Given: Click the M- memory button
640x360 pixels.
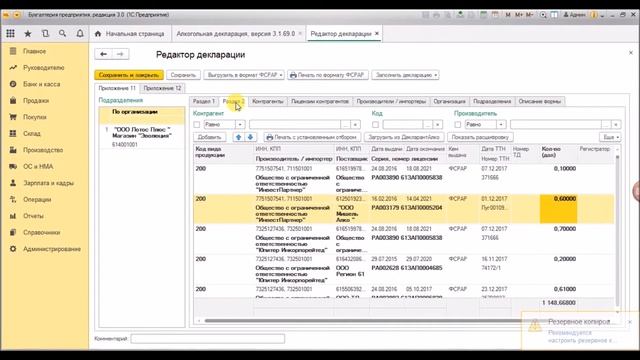Looking at the screenshot, I should pos(529,15).
